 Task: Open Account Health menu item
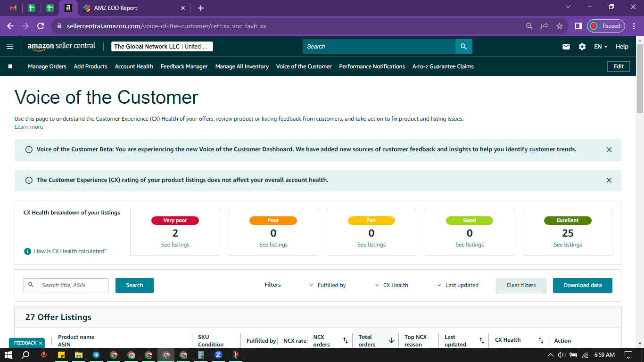(x=134, y=66)
